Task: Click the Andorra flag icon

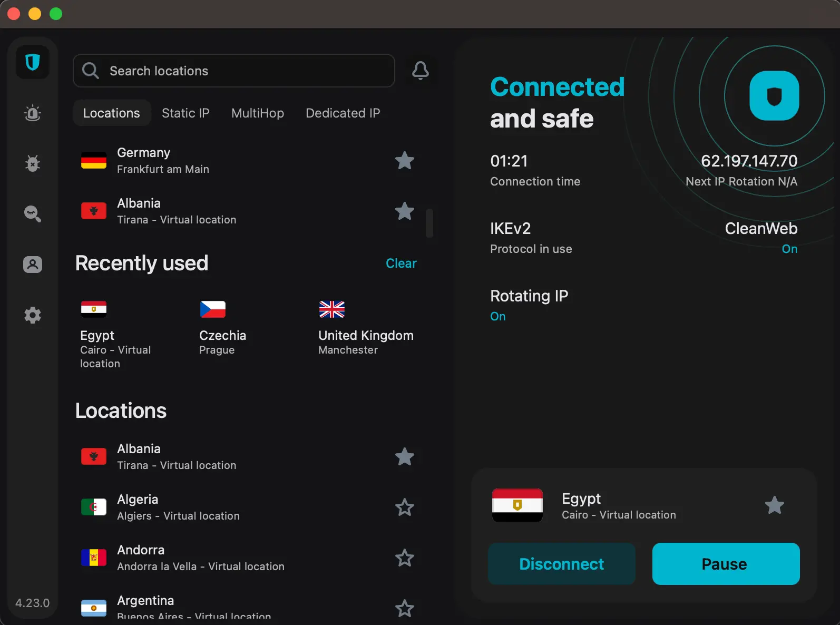Action: tap(94, 558)
